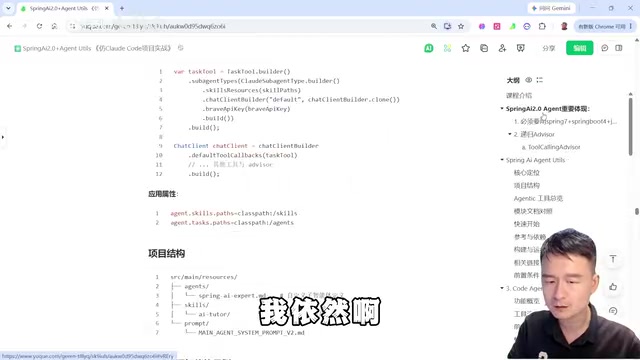Open outline item starting '1. 必须要用spring7'
640x360 pixels.
pos(565,121)
